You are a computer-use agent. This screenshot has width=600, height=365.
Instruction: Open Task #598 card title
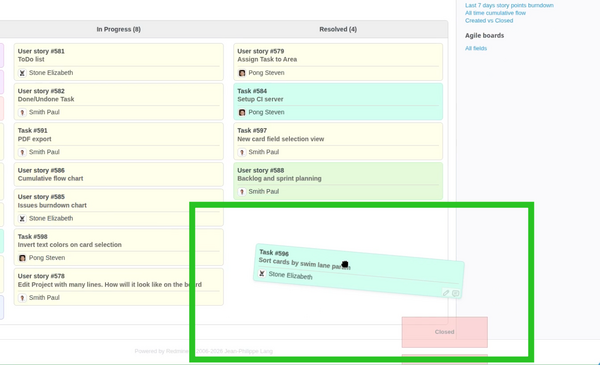[33, 236]
